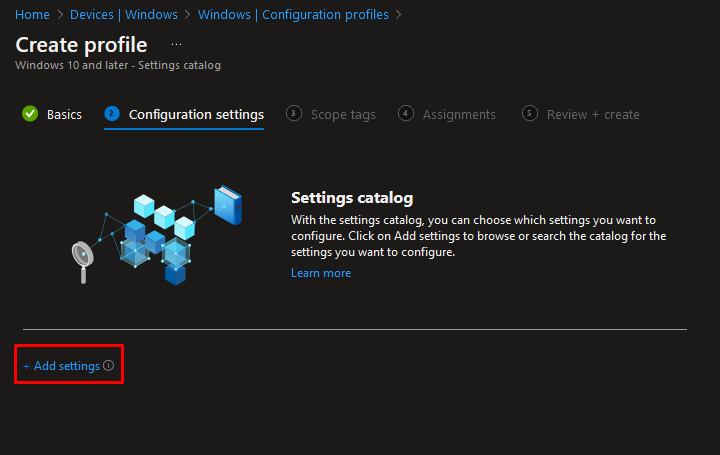
Task: Click the Settings catalog heading
Action: pos(352,198)
